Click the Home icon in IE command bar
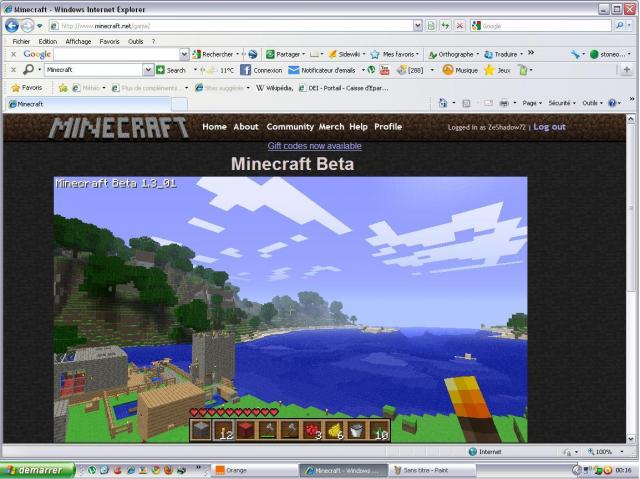Screen dimensions: 640x479 coord(443,103)
